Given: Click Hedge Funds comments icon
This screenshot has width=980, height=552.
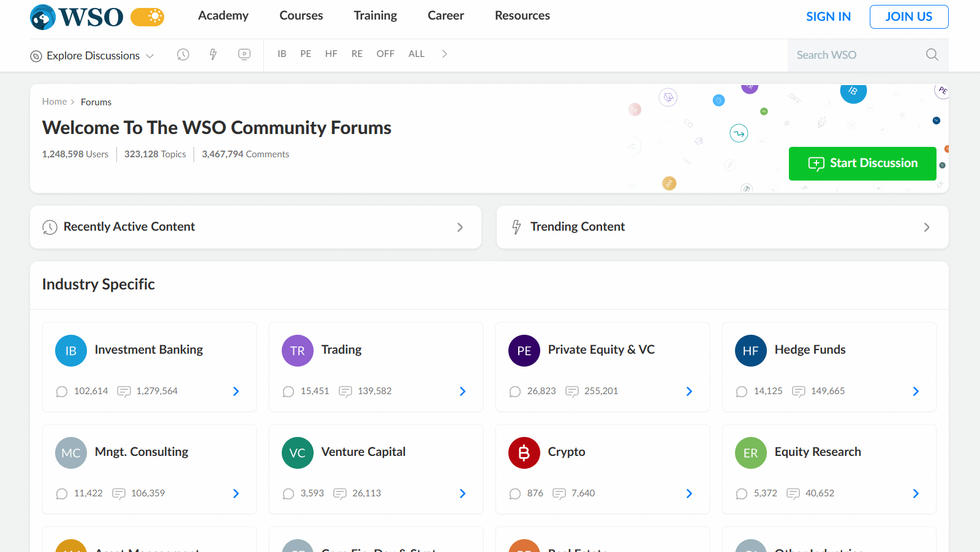Looking at the screenshot, I should tap(799, 392).
